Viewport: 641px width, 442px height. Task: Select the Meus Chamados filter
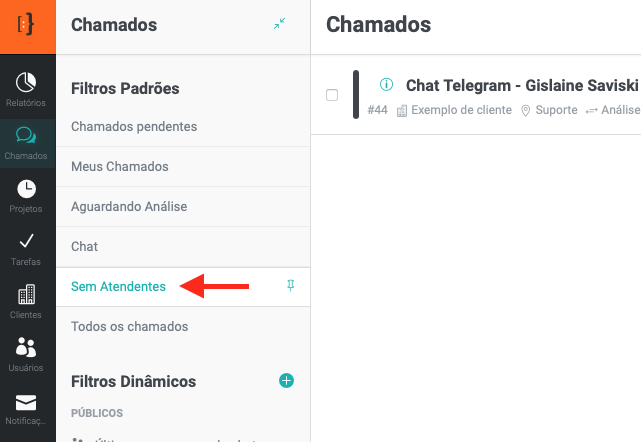(120, 166)
